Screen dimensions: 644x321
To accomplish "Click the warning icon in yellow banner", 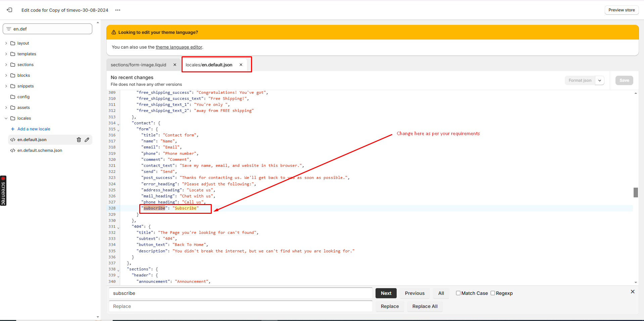I will pyautogui.click(x=114, y=33).
